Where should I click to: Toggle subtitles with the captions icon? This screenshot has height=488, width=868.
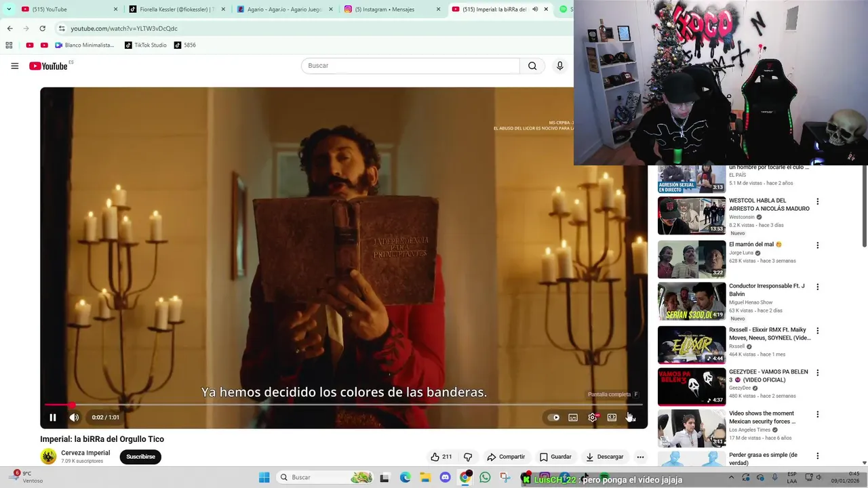(573, 418)
